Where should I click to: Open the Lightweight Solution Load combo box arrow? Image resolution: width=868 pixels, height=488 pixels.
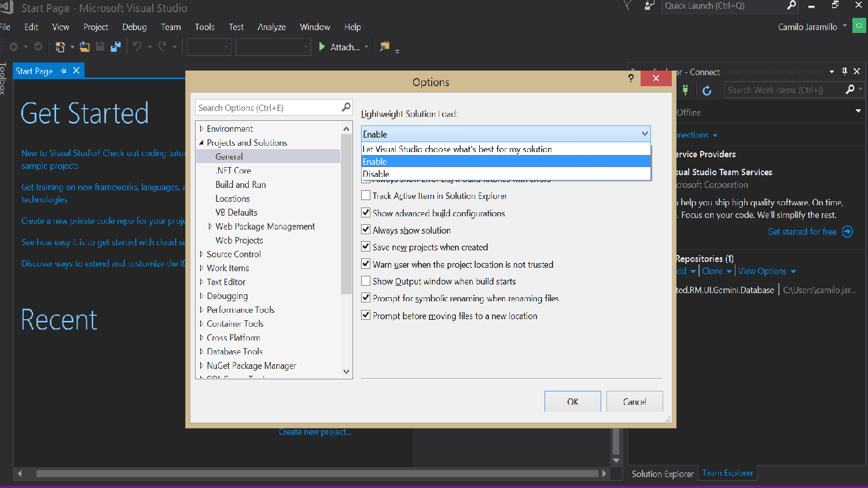[645, 134]
